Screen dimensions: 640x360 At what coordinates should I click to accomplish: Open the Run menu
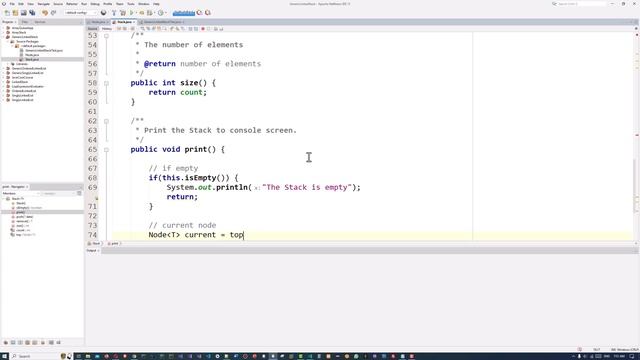[x=84, y=4]
